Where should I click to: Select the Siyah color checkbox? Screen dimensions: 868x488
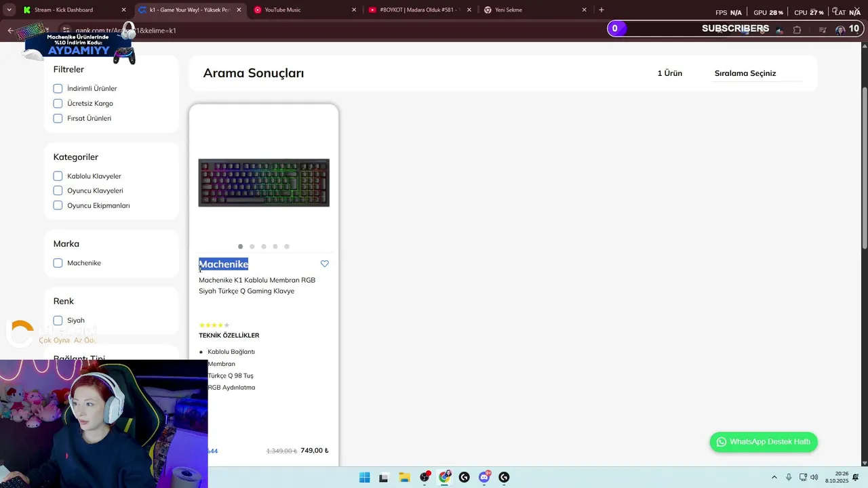point(58,320)
